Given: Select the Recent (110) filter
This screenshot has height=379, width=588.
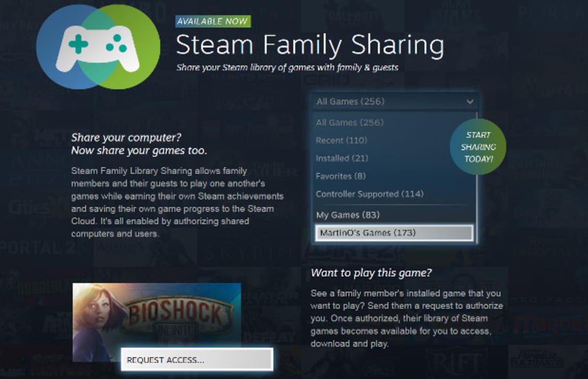Looking at the screenshot, I should [341, 141].
